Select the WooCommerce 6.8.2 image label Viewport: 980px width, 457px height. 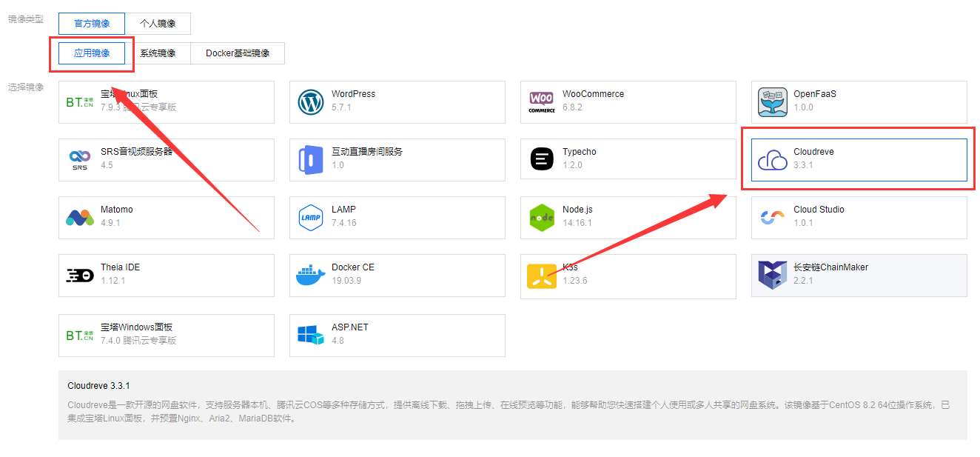(x=593, y=101)
